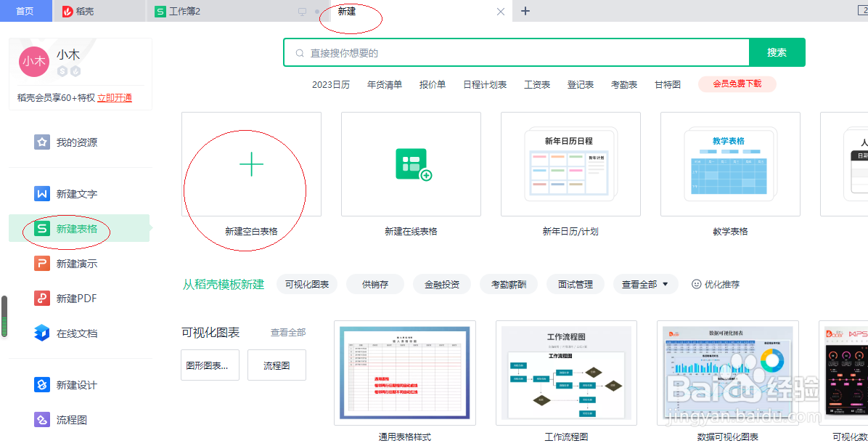Image resolution: width=868 pixels, height=446 pixels.
Task: Click the 供销存 category chip
Action: pos(375,284)
